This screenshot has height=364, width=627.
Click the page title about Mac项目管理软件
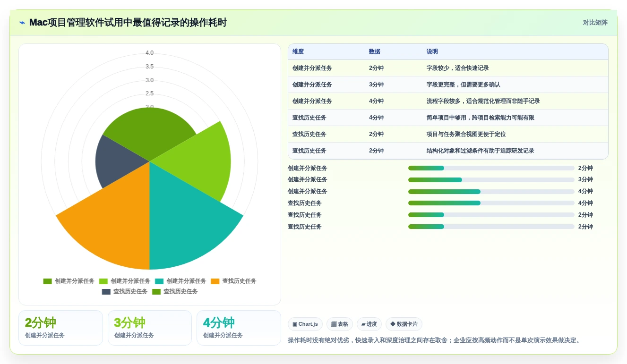[128, 23]
